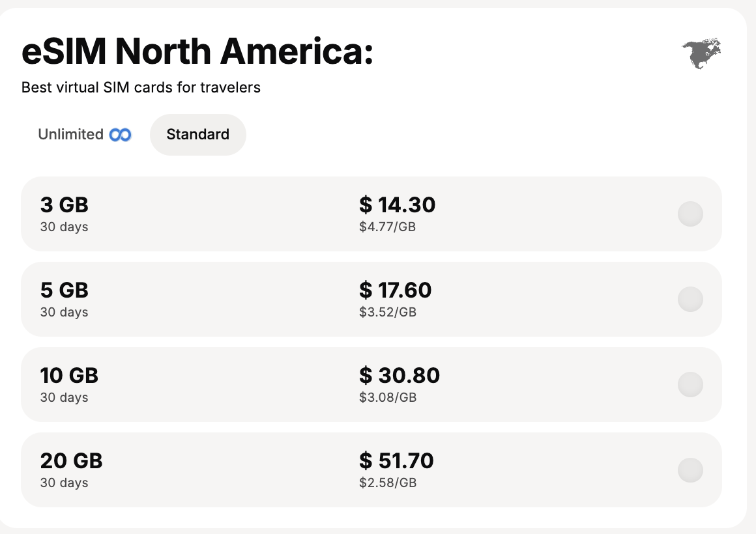Viewport: 756px width, 534px height.
Task: Click the $ 17.60 price
Action: tap(396, 290)
